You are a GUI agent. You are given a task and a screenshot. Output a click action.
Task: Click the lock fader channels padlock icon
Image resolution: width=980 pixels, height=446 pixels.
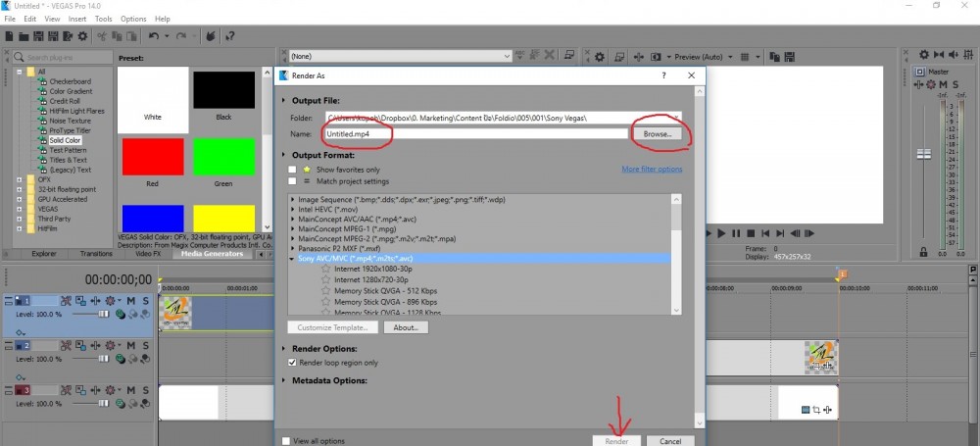coord(923,252)
